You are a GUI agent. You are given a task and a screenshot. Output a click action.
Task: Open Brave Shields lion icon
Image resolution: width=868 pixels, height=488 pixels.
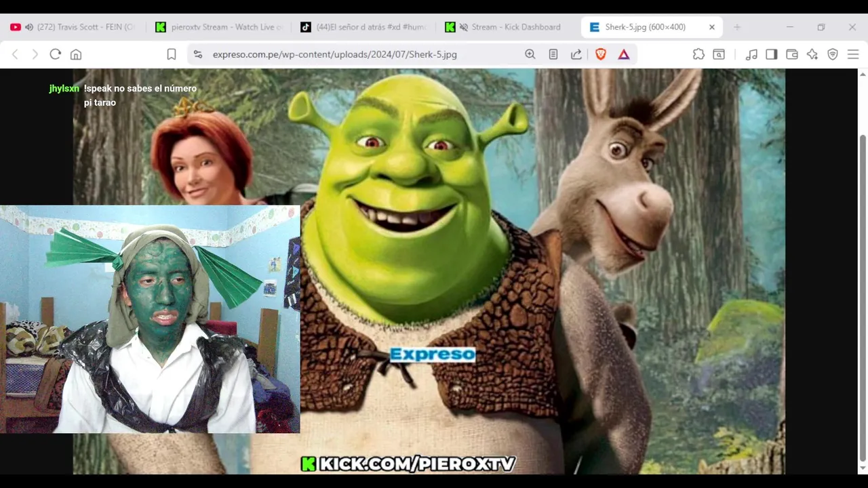601,54
